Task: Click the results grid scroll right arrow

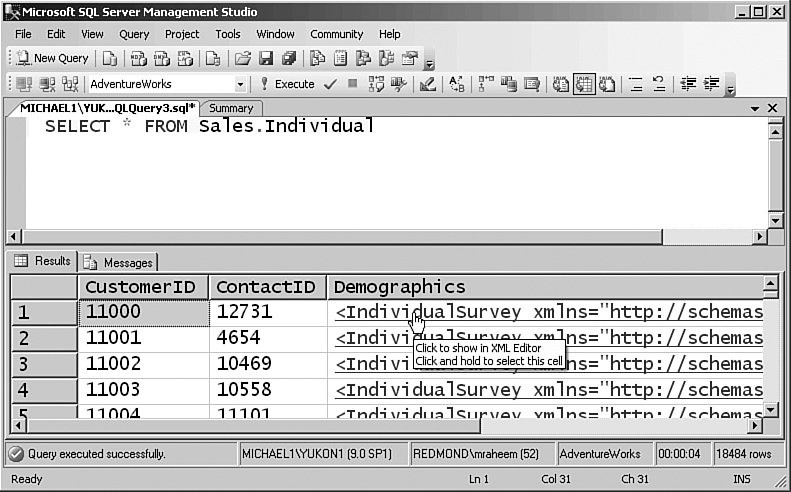Action: [755, 426]
